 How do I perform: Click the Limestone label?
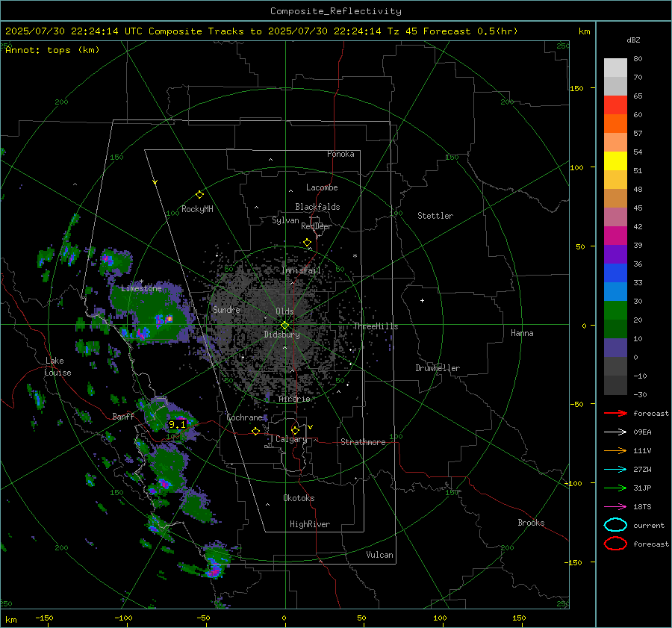point(141,288)
